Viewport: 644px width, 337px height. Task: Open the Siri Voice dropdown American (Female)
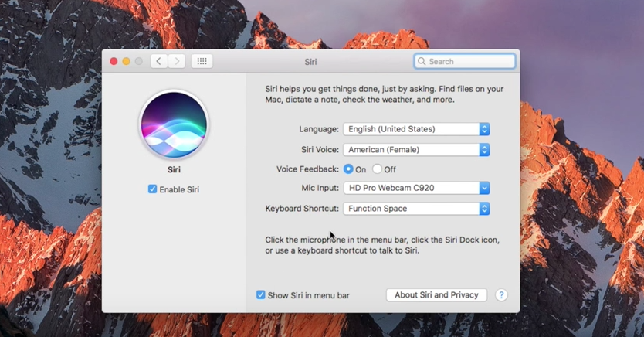(416, 150)
